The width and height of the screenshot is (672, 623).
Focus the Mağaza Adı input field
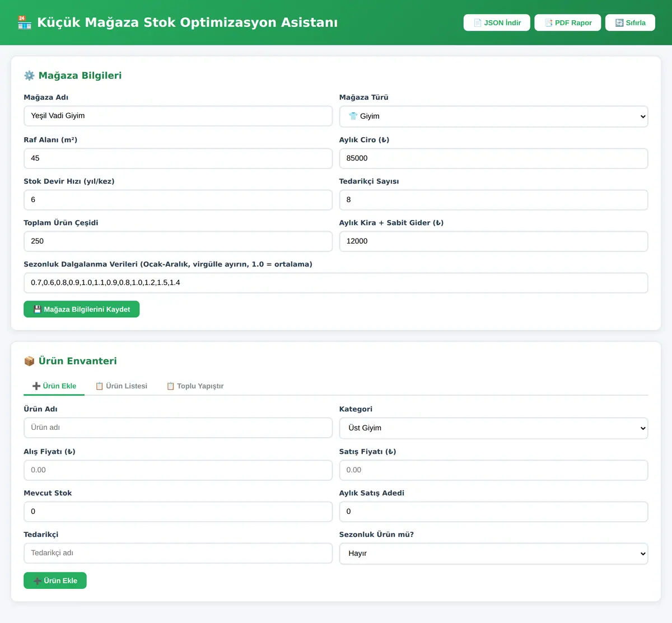[178, 116]
